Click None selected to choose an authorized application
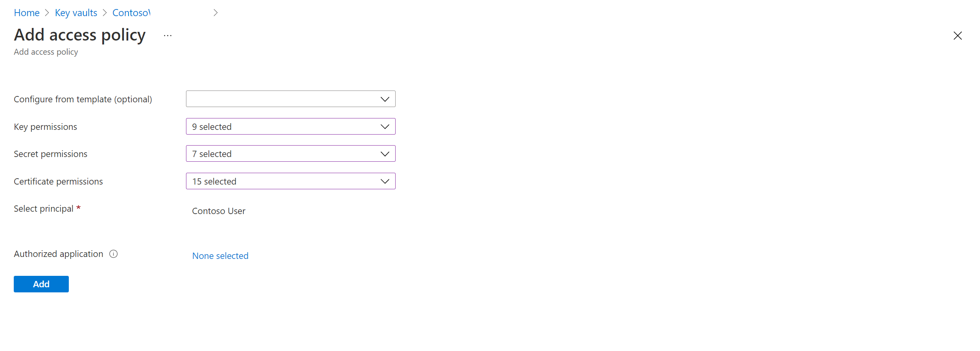Screen dimensions: 980x351 point(220,255)
